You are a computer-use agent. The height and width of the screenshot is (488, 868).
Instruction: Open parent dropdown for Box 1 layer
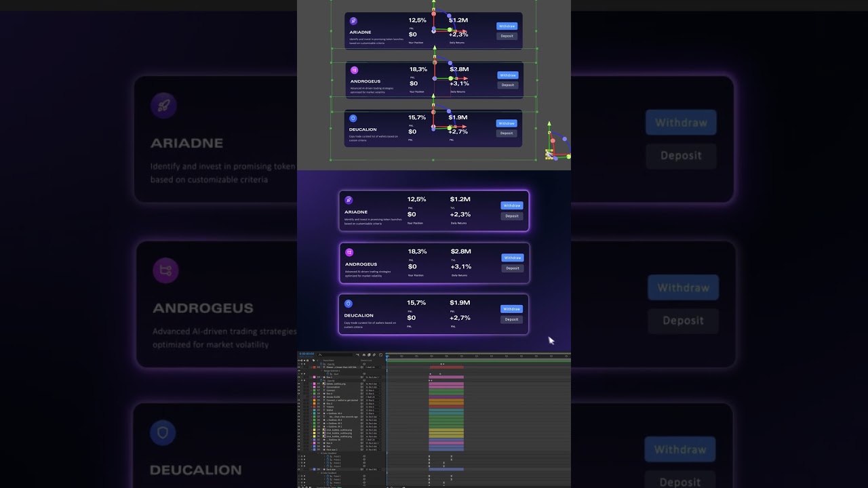click(x=373, y=378)
